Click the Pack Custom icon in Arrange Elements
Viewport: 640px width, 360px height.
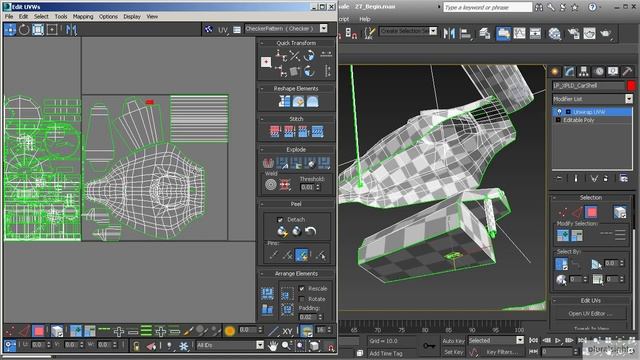coord(267,293)
